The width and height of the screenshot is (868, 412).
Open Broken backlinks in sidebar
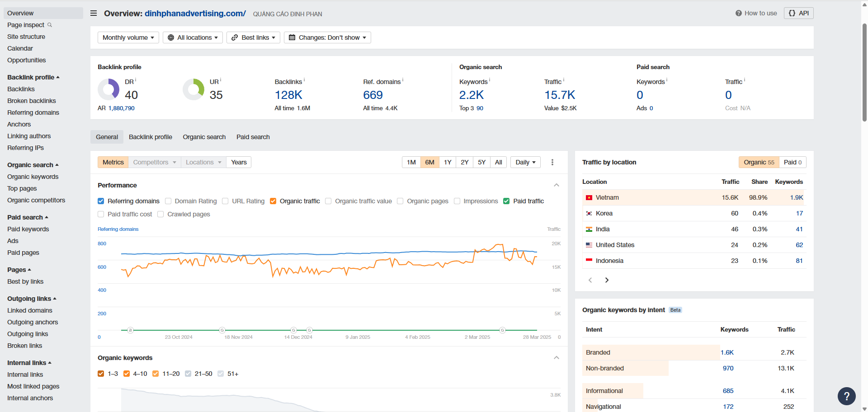click(x=32, y=101)
